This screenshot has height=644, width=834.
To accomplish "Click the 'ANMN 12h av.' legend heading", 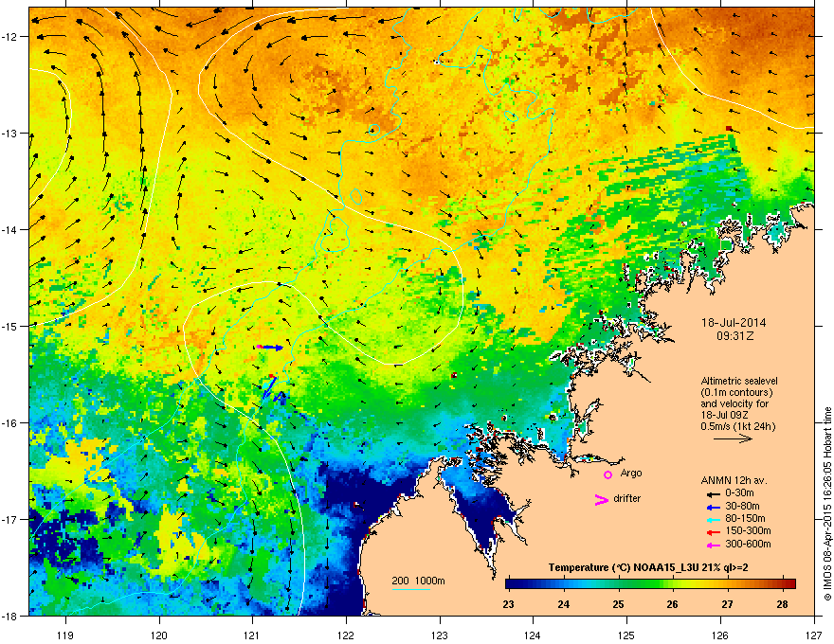I will coord(734,480).
